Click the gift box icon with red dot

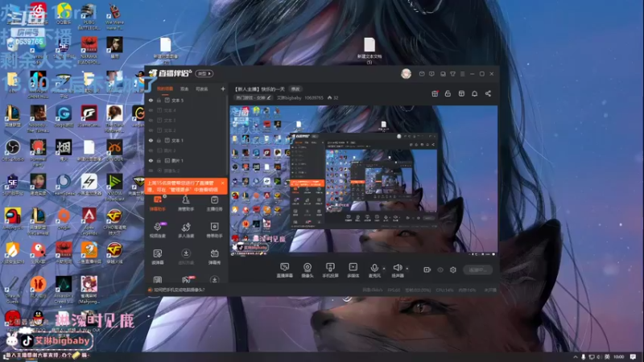(x=435, y=93)
